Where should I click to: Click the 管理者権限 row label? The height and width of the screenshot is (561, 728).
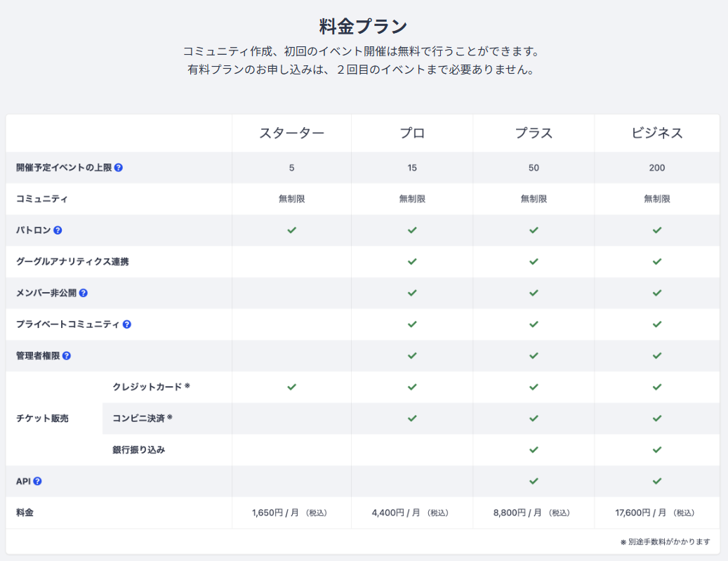(38, 356)
